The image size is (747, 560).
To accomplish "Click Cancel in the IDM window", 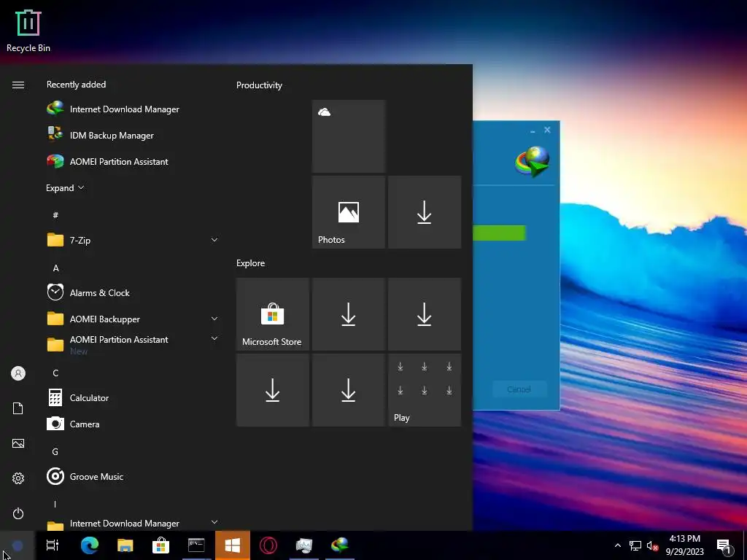I will (x=519, y=389).
